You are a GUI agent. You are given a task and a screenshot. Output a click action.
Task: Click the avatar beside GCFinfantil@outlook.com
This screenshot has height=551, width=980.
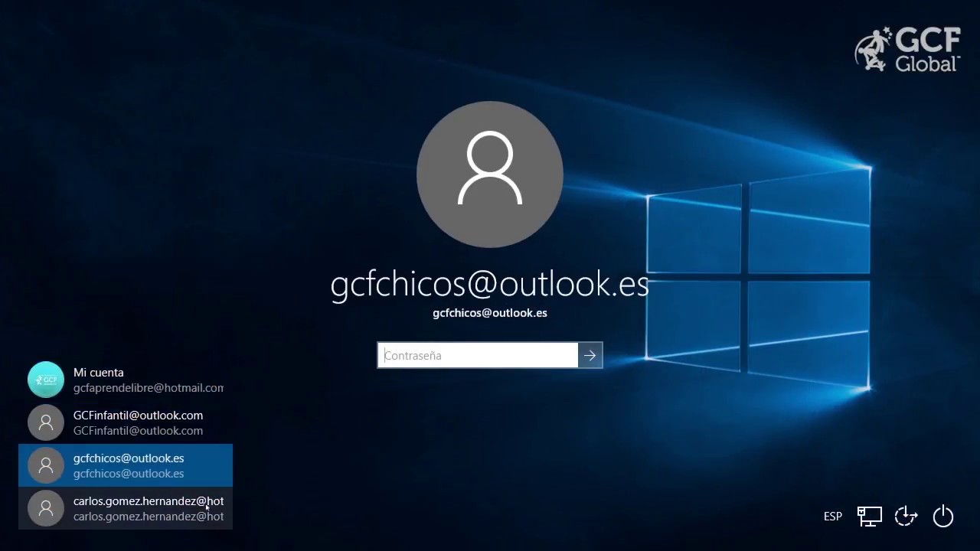coord(46,422)
